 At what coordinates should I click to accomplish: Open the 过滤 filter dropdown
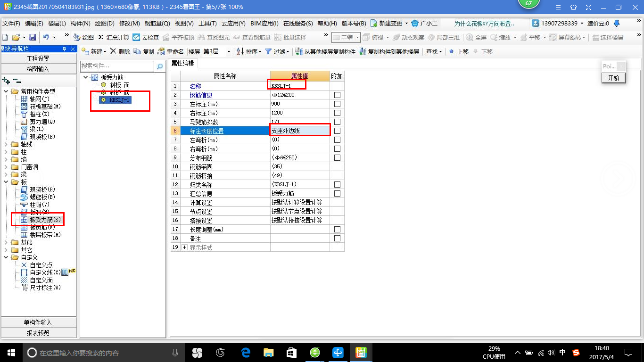[277, 52]
